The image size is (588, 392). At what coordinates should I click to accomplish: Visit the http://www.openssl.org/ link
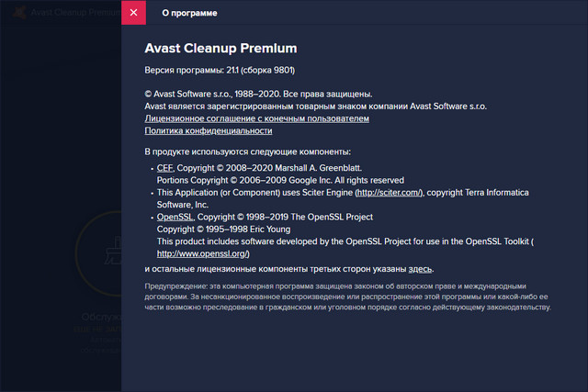tap(203, 252)
